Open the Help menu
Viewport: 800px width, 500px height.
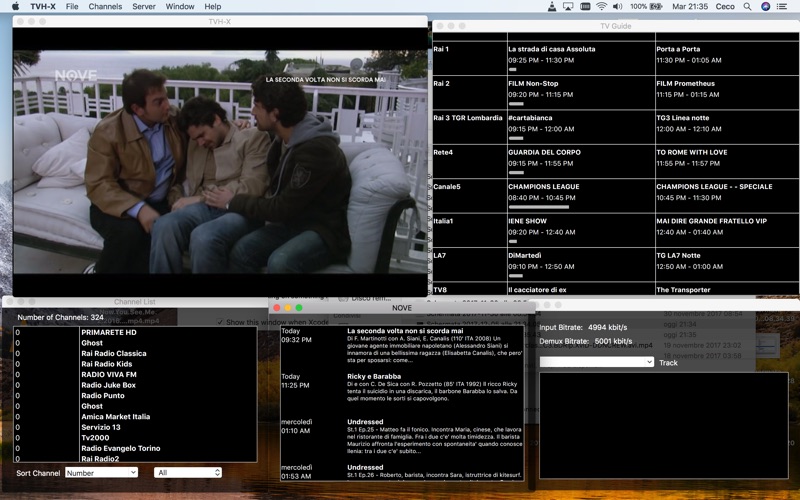click(x=213, y=6)
